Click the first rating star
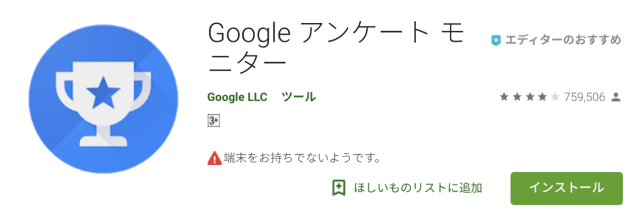Screen dimensions: 644x218 tap(504, 97)
